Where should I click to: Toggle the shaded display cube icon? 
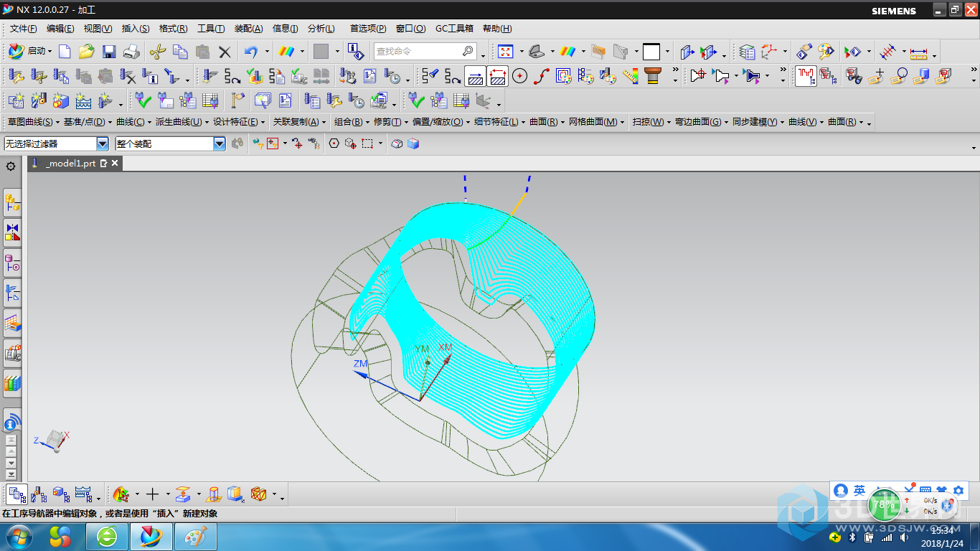coord(413,143)
